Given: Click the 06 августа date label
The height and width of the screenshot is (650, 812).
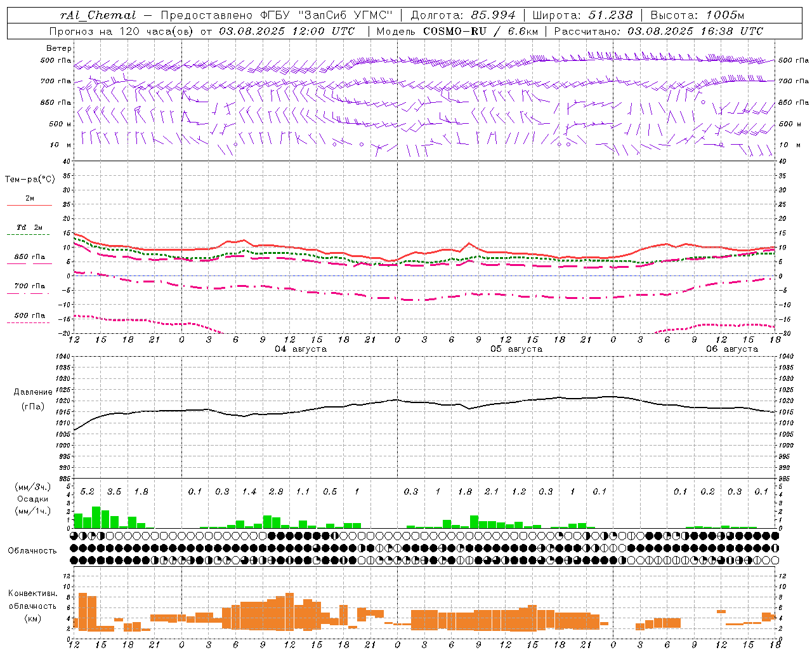Looking at the screenshot, I should 732,349.
